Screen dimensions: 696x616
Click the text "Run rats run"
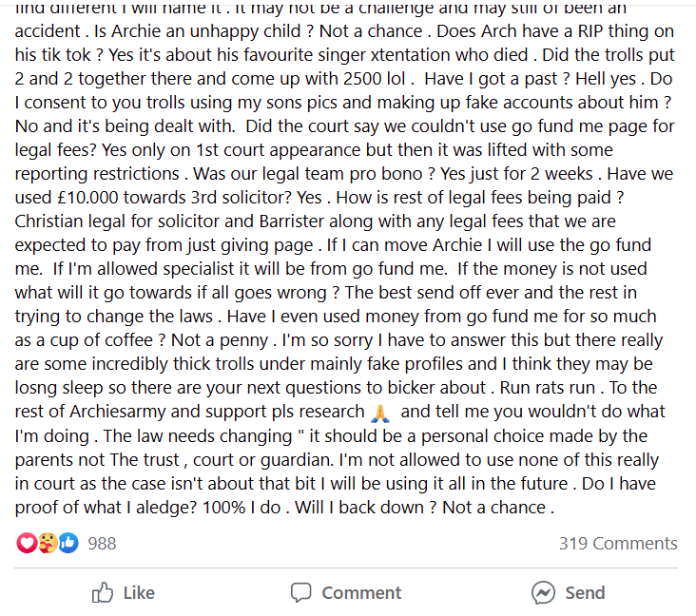548,388
